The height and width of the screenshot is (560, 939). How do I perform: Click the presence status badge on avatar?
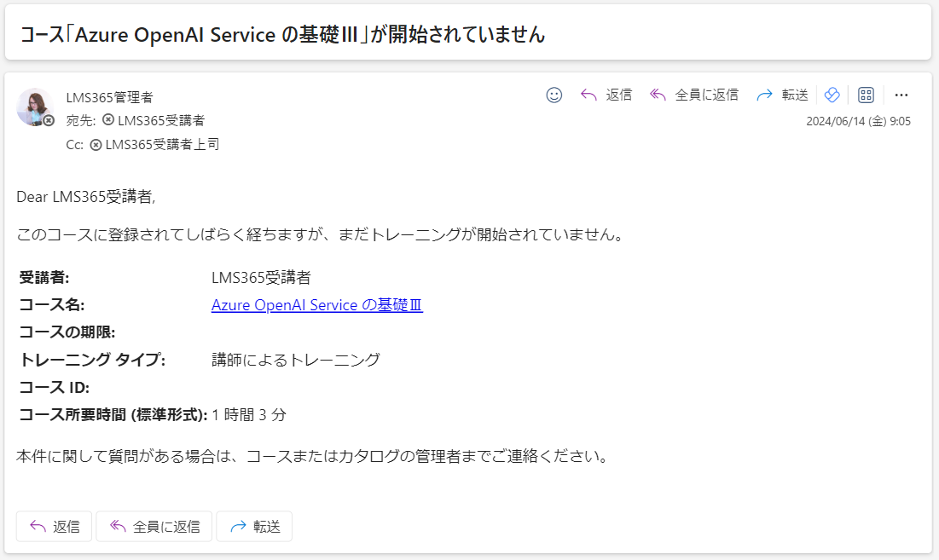(49, 121)
